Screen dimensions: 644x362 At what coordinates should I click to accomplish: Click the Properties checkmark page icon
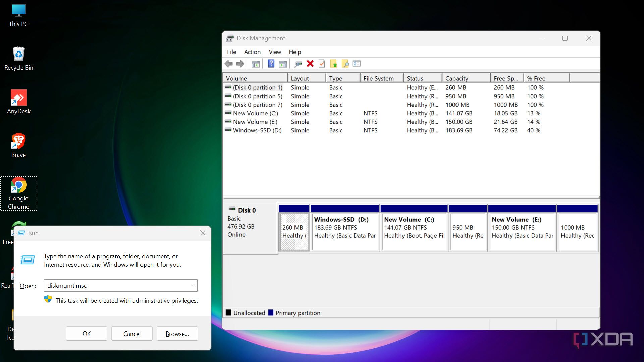322,64
